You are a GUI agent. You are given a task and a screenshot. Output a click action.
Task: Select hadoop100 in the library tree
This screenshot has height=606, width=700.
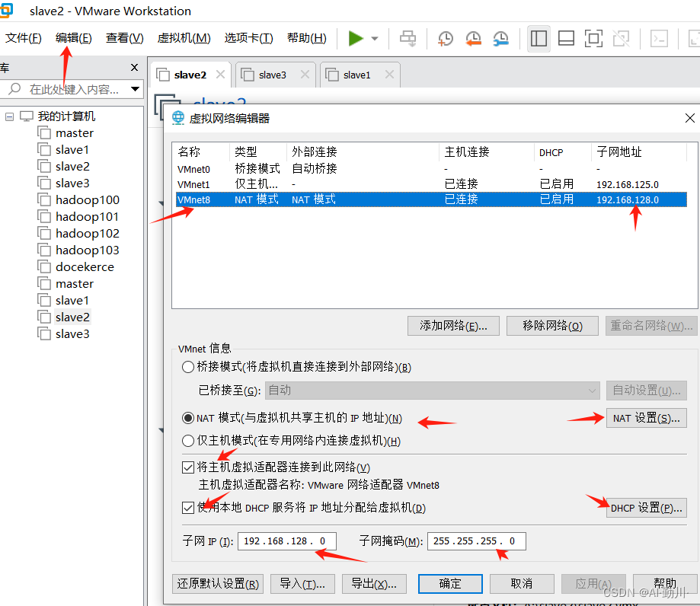[87, 200]
